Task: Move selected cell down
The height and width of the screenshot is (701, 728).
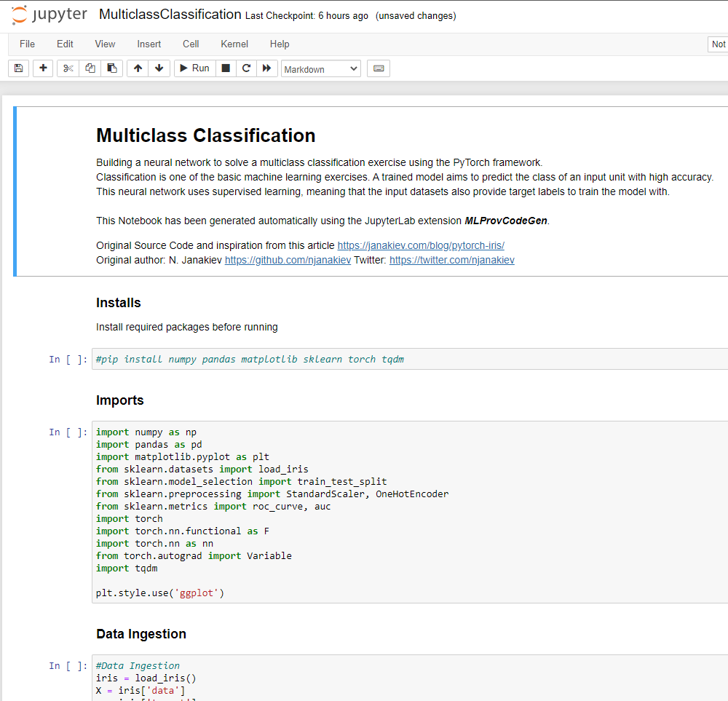Action: 159,68
